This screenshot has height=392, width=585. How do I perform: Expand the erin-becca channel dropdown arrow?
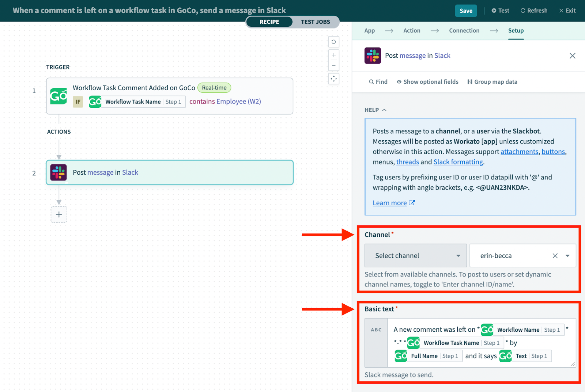(567, 256)
